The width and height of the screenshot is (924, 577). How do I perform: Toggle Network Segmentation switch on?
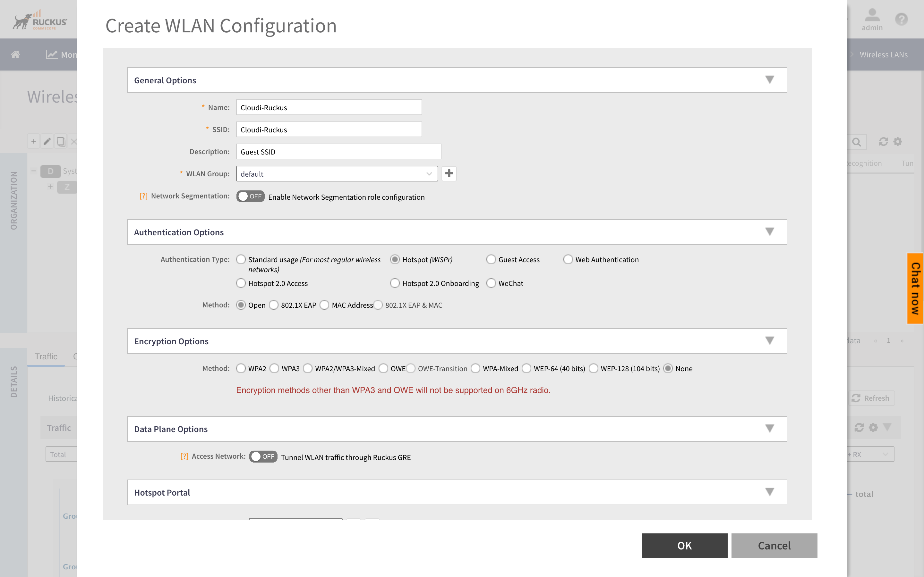click(x=251, y=196)
